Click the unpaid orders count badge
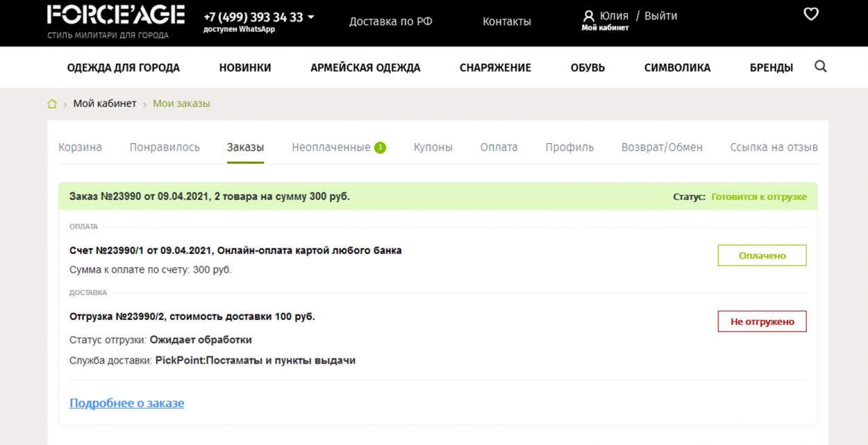Viewport: 868px width, 445px height. (x=380, y=147)
